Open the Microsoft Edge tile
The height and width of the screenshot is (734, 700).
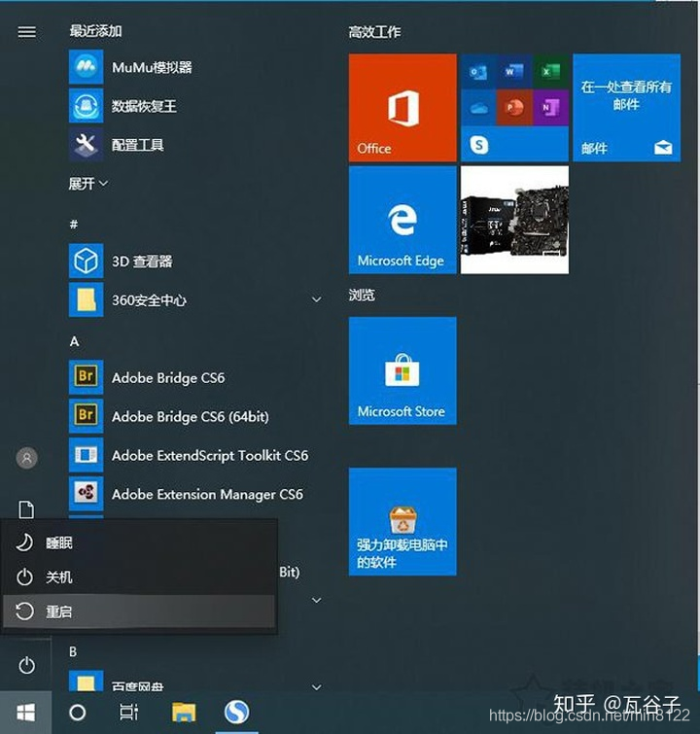(402, 220)
